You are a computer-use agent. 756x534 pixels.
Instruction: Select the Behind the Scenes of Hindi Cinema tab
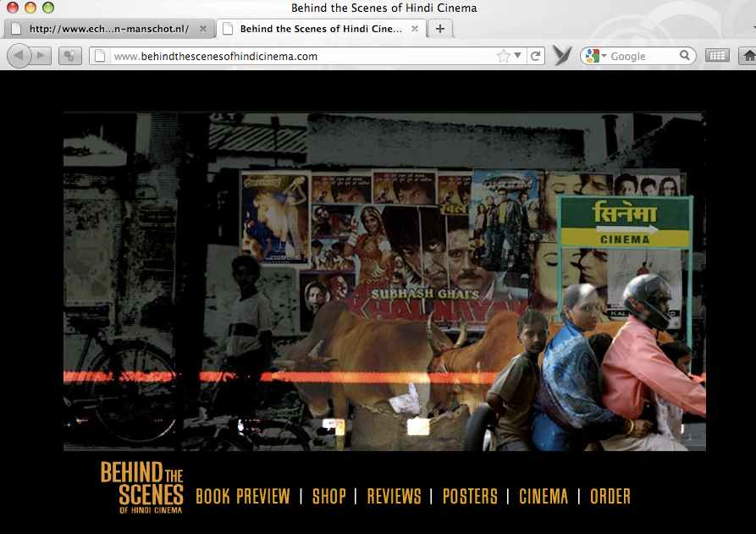tap(321, 29)
